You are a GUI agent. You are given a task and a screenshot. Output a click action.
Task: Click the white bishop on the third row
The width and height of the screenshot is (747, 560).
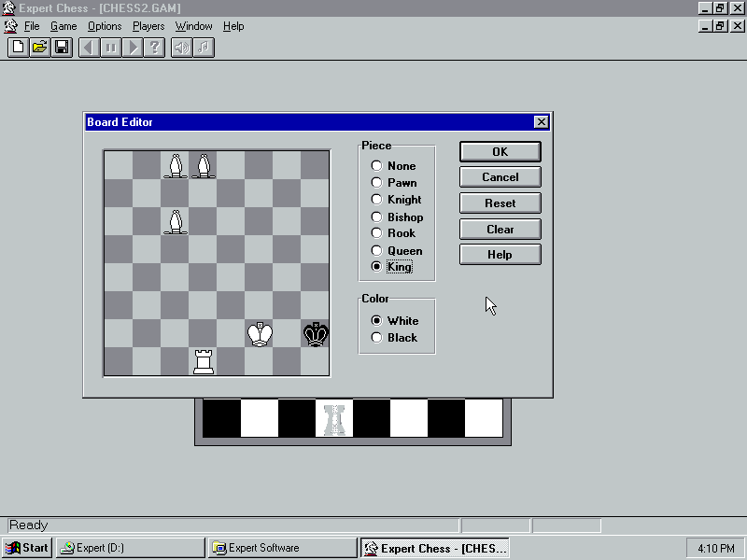coord(176,222)
